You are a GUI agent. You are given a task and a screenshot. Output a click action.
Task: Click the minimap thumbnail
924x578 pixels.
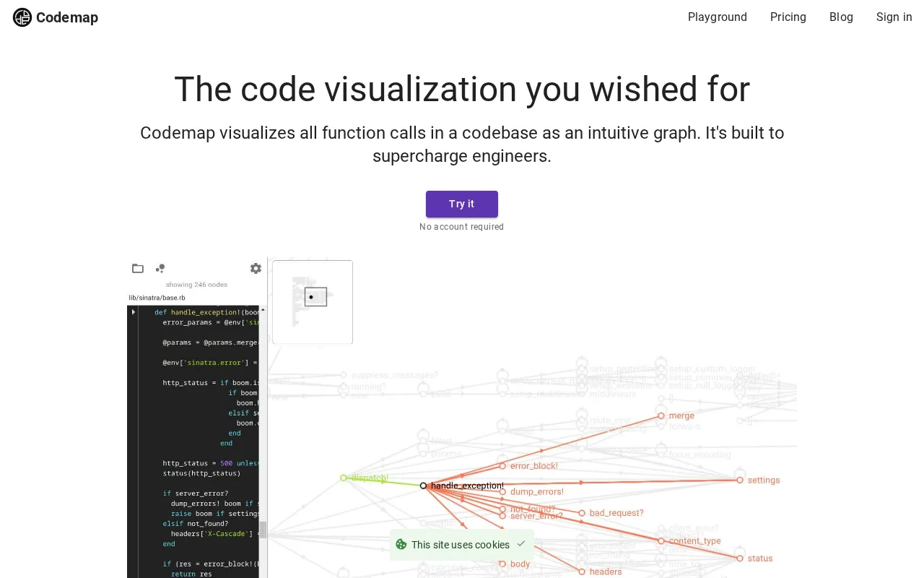313,302
